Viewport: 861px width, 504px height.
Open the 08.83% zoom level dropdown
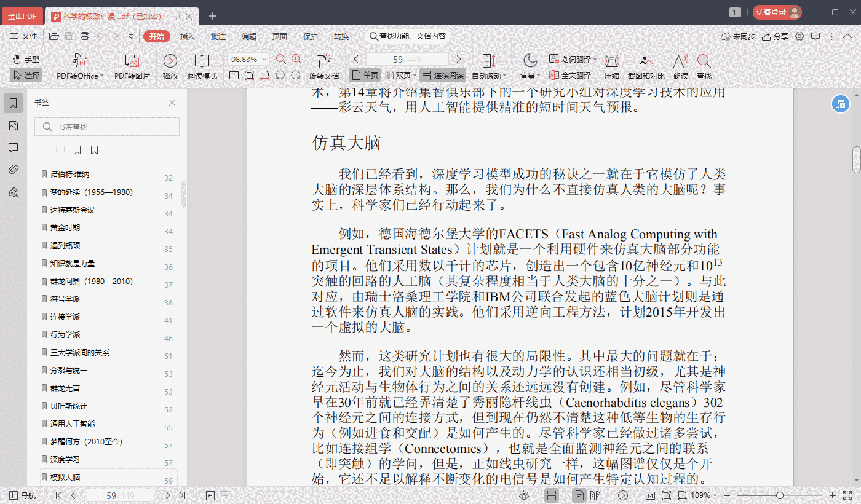pos(249,60)
